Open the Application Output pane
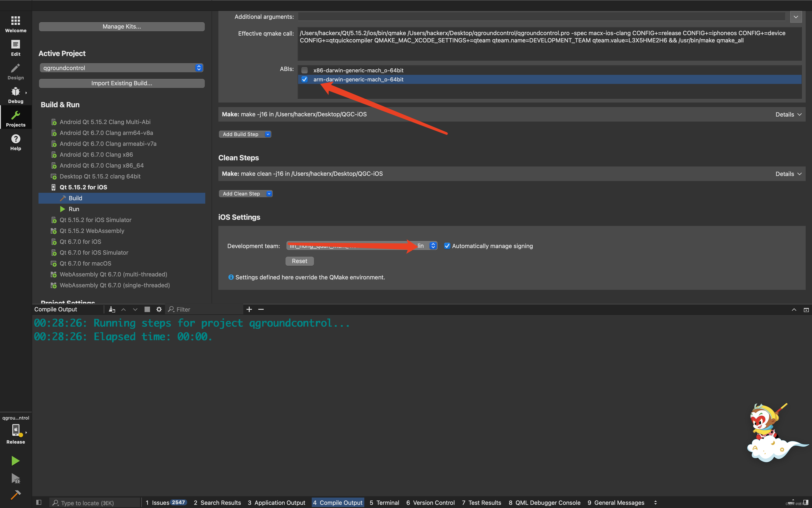The width and height of the screenshot is (812, 508). pyautogui.click(x=276, y=503)
